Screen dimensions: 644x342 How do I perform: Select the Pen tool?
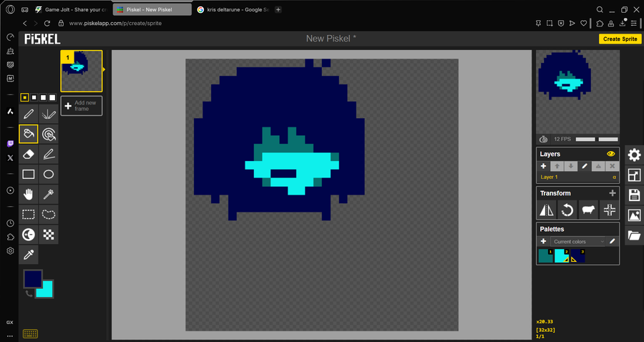point(29,114)
